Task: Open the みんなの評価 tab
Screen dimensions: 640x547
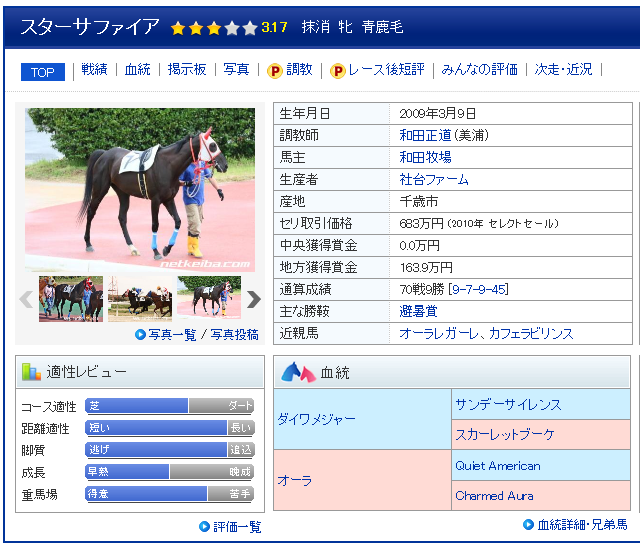Action: click(479, 69)
